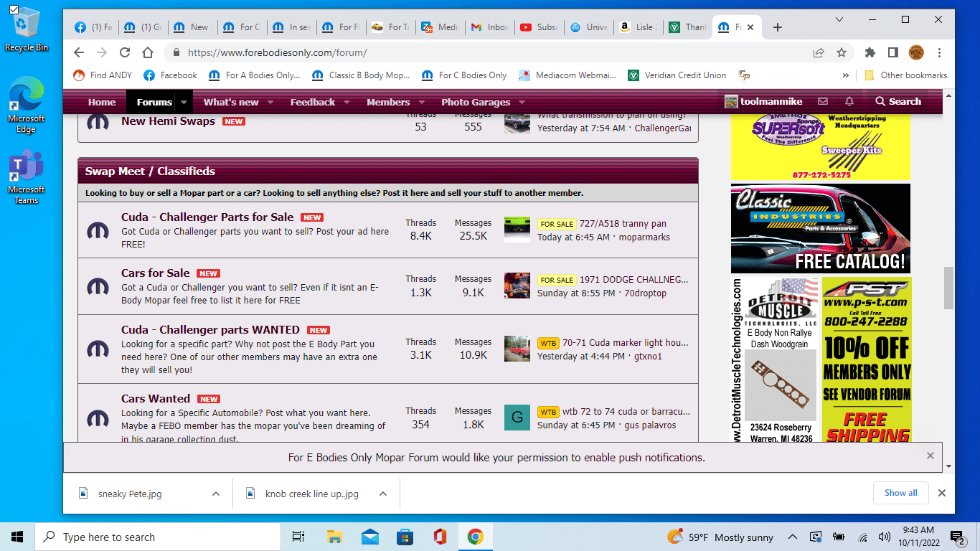Image resolution: width=980 pixels, height=551 pixels.
Task: Open Windows notification center icon
Action: 958,537
